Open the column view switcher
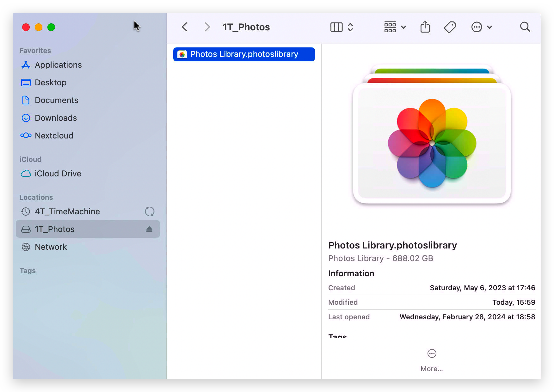 click(341, 27)
